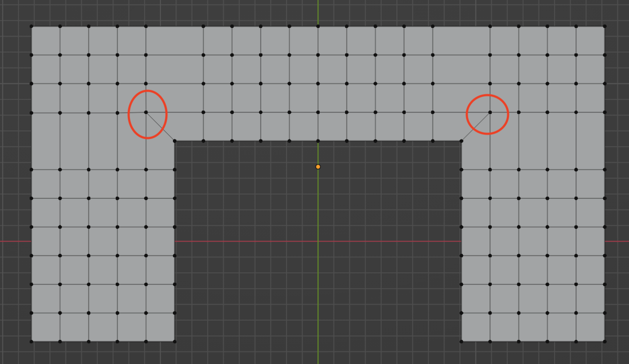This screenshot has height=364, width=629.
Task: Select bottom-left corner vertex of left leg
Action: tap(31, 341)
